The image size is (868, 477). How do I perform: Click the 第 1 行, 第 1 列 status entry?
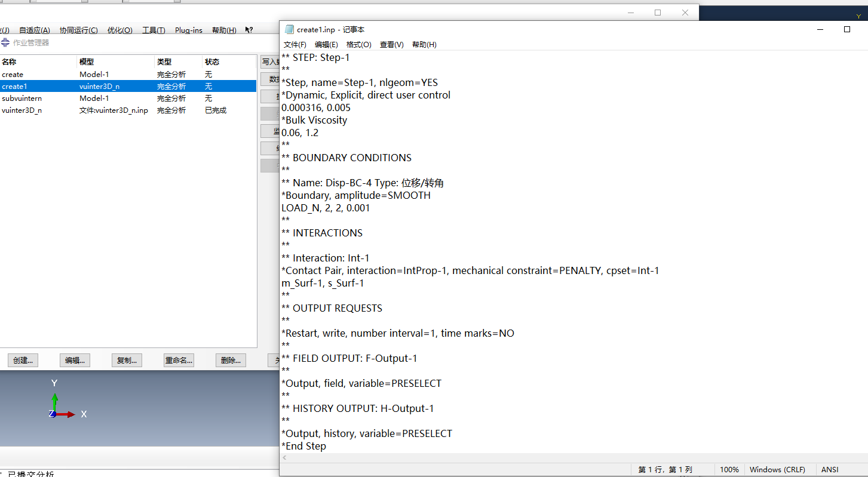[x=665, y=470]
